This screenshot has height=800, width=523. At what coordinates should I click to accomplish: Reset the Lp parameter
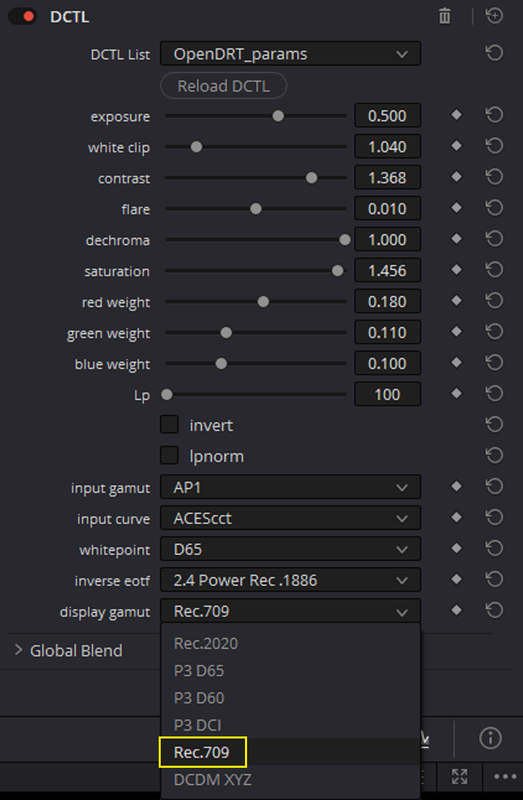pyautogui.click(x=494, y=394)
